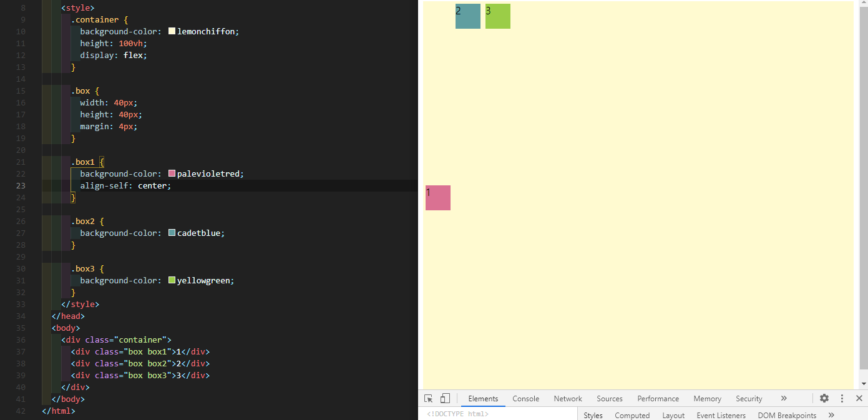Click the '.box3 {' selector line
The width and height of the screenshot is (868, 420).
(x=87, y=269)
